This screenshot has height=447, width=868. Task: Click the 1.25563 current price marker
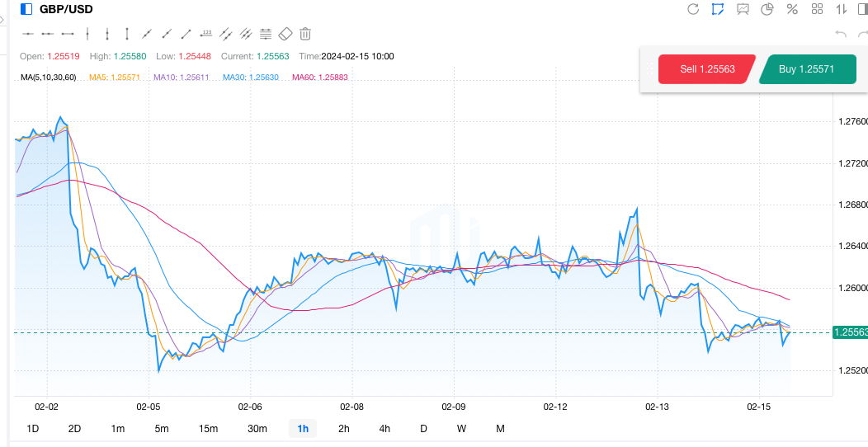point(849,332)
